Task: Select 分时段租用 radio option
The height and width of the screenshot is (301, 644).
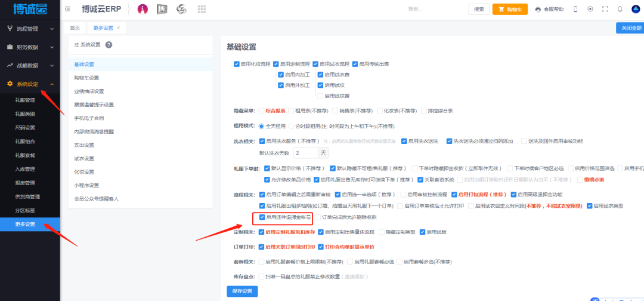Action: coord(291,126)
